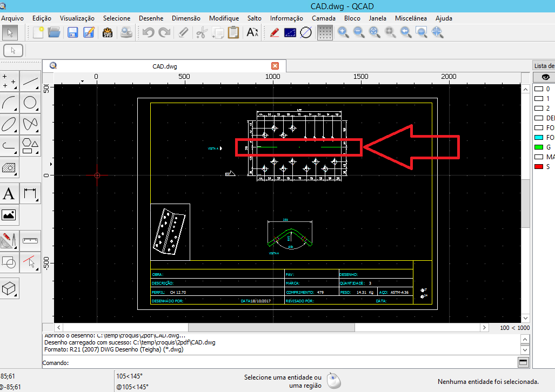555x392 pixels.
Task: Close the CAD.dwg document tab
Action: point(275,66)
